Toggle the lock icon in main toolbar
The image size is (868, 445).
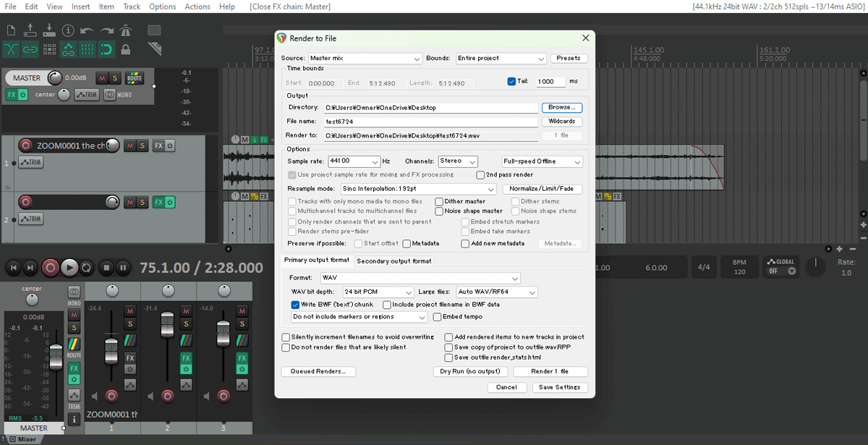(126, 49)
